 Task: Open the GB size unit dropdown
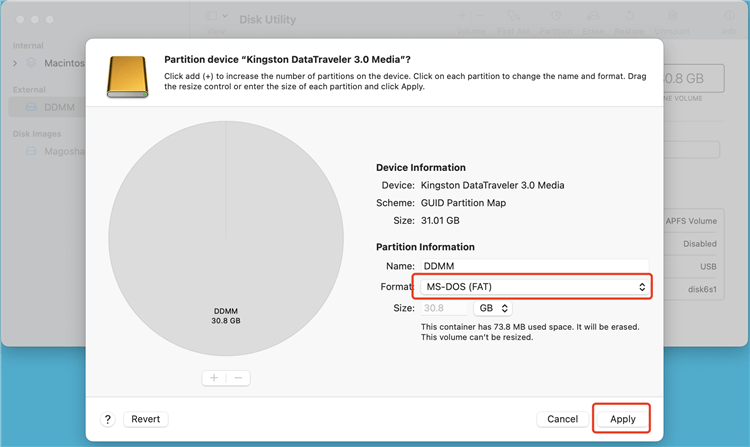click(x=498, y=309)
